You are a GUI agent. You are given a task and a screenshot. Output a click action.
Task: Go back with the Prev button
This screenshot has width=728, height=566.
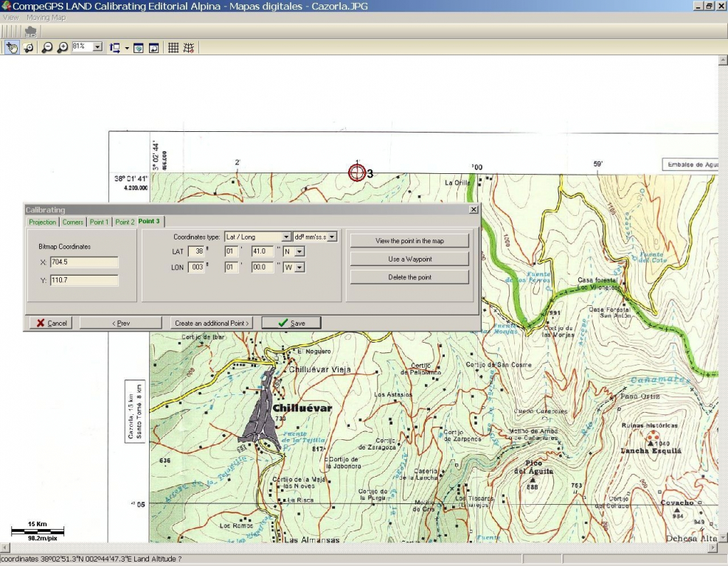[121, 323]
